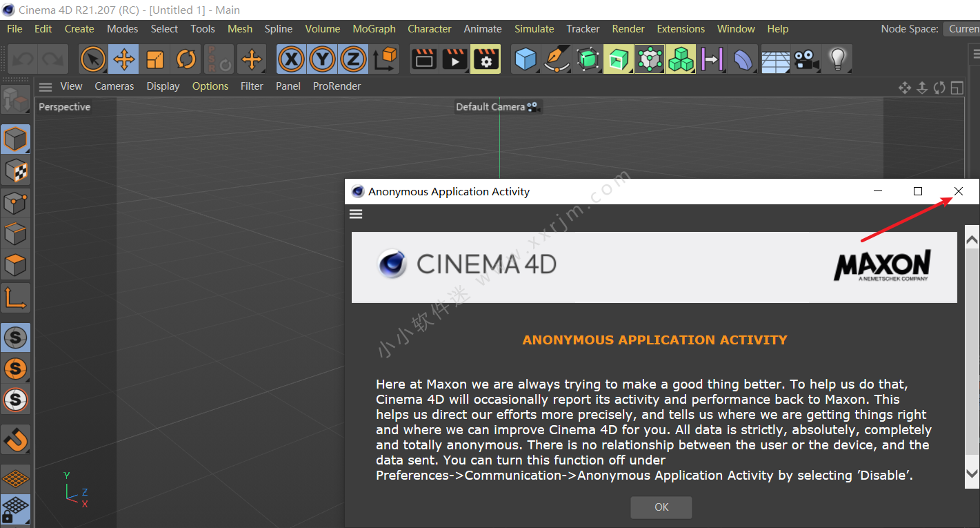
Task: Add a Light object
Action: [837, 59]
